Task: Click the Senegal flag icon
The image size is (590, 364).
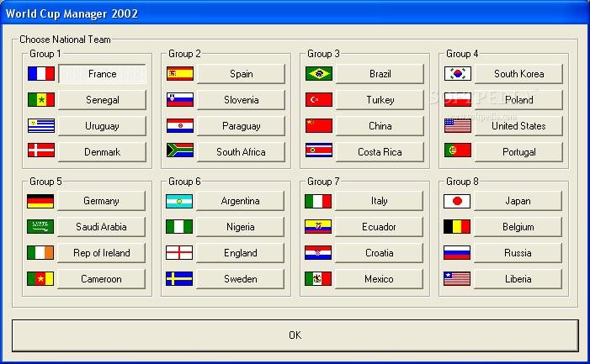Action: [x=41, y=99]
